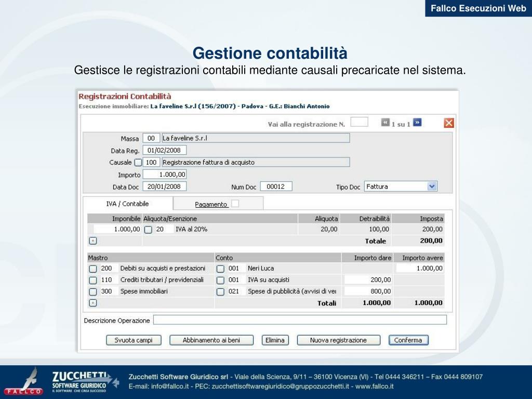532x399 pixels.
Task: Click the Imposta Totale value 200,00 in bold
Action: click(x=431, y=241)
